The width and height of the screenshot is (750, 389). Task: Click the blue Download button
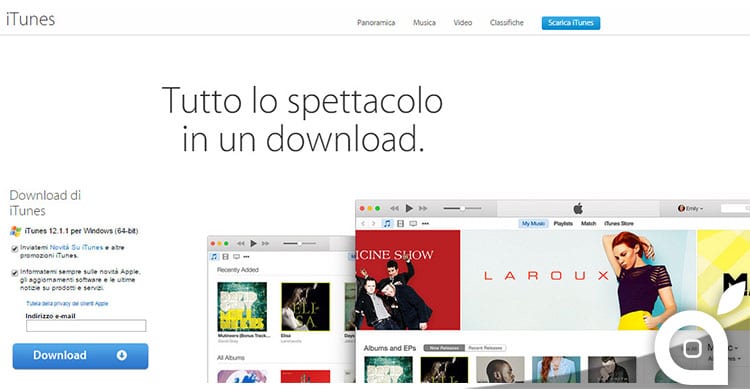point(80,356)
